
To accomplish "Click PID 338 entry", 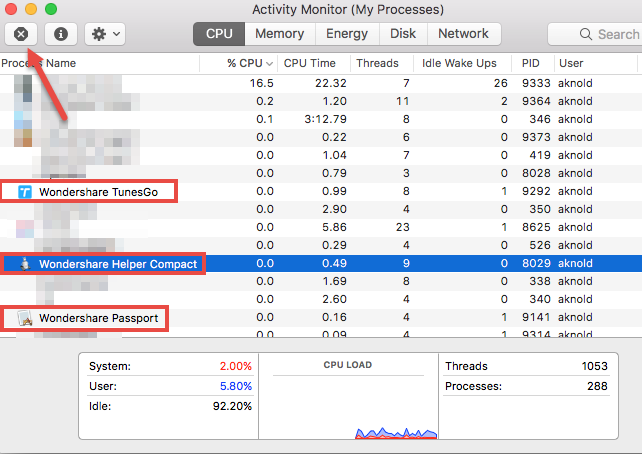I will (540, 281).
